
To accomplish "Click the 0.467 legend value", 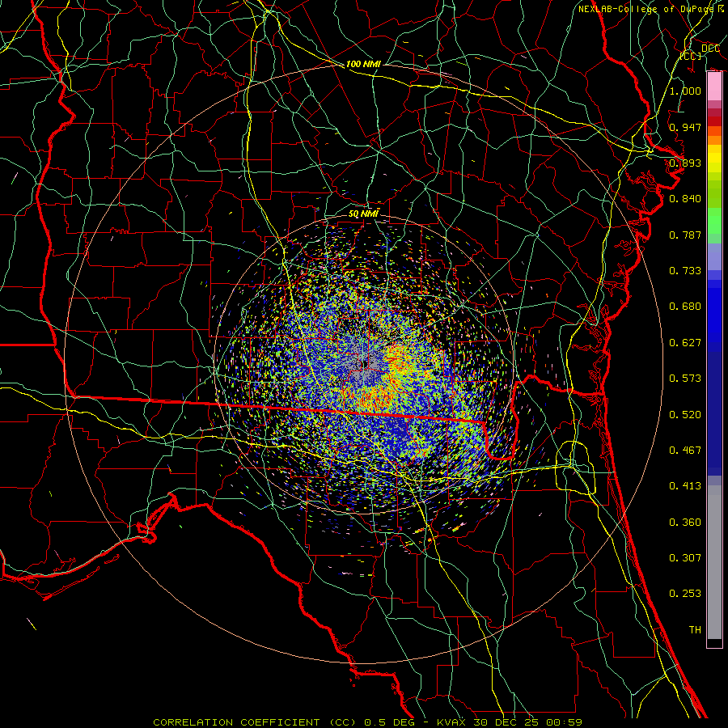I will (x=685, y=451).
